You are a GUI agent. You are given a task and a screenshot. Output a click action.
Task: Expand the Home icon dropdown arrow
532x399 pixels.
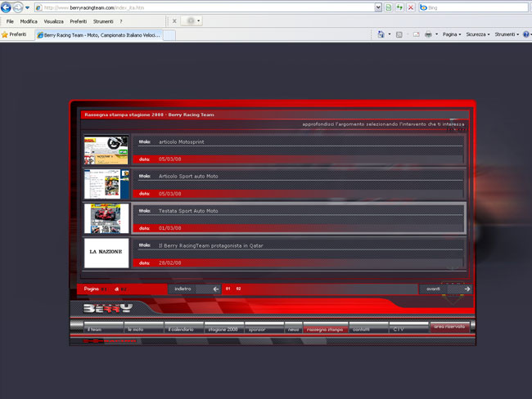point(389,34)
